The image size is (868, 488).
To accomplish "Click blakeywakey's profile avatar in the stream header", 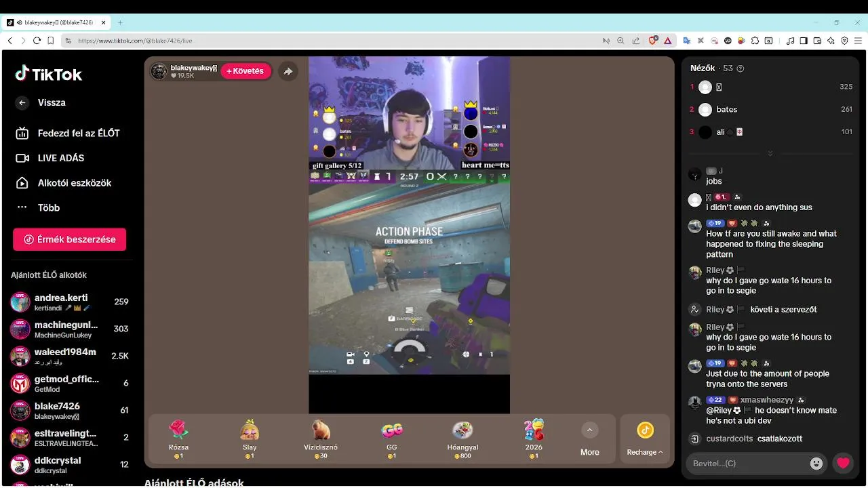I will (159, 71).
